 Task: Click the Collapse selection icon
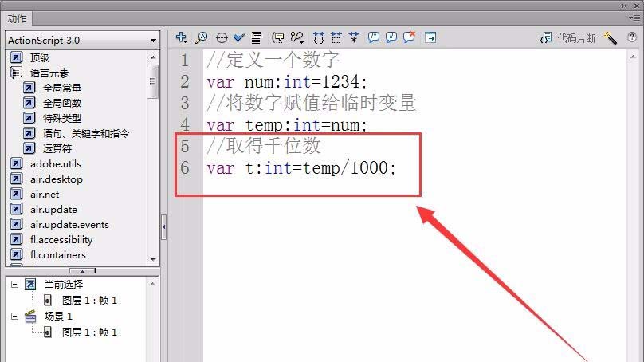pos(336,37)
